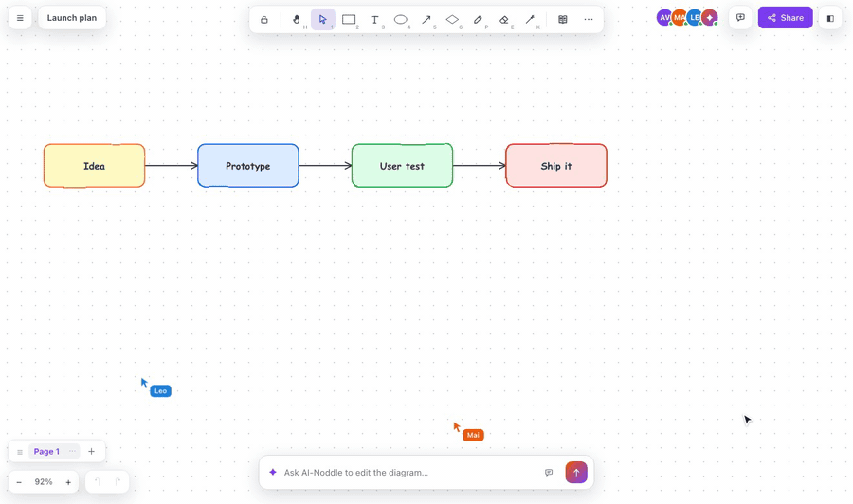The height and width of the screenshot is (504, 853).
Task: Click the AI sparkle collaborator avatar
Action: click(709, 17)
